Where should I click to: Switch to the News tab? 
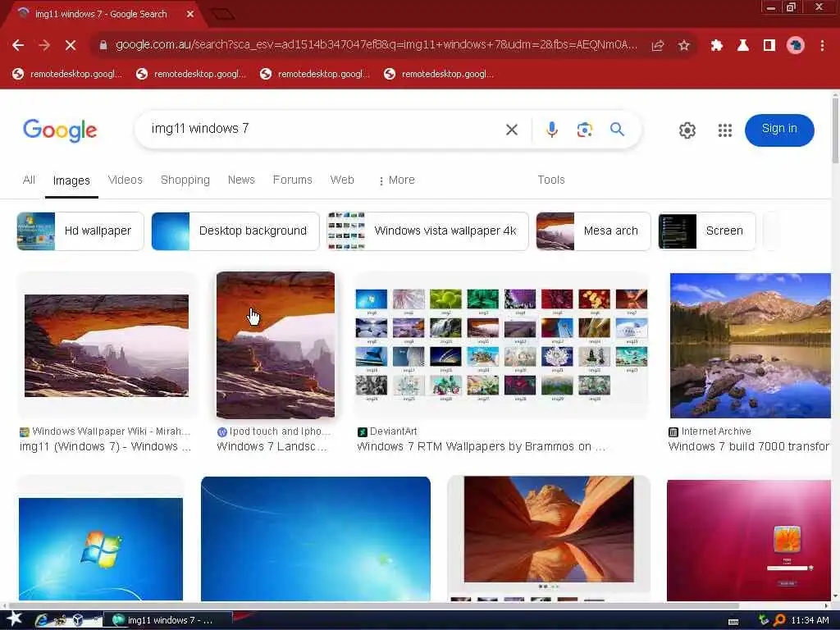(x=241, y=180)
